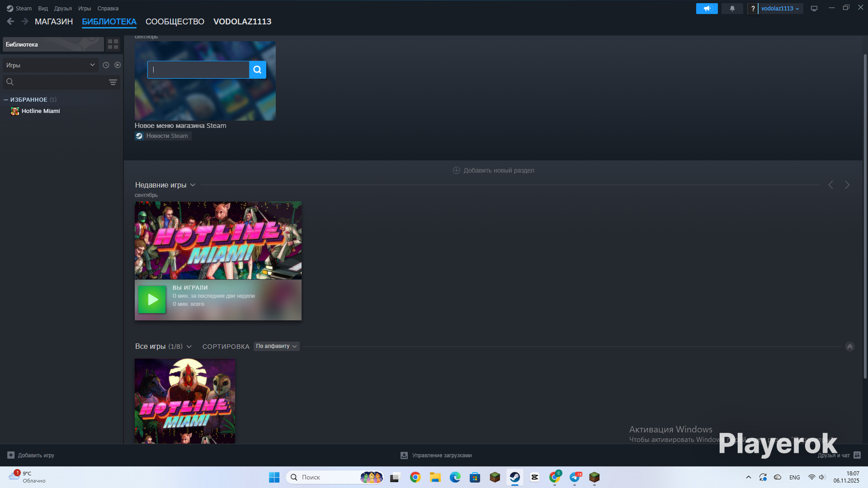Open the Игры filter dropdown
868x488 pixels.
click(x=51, y=65)
